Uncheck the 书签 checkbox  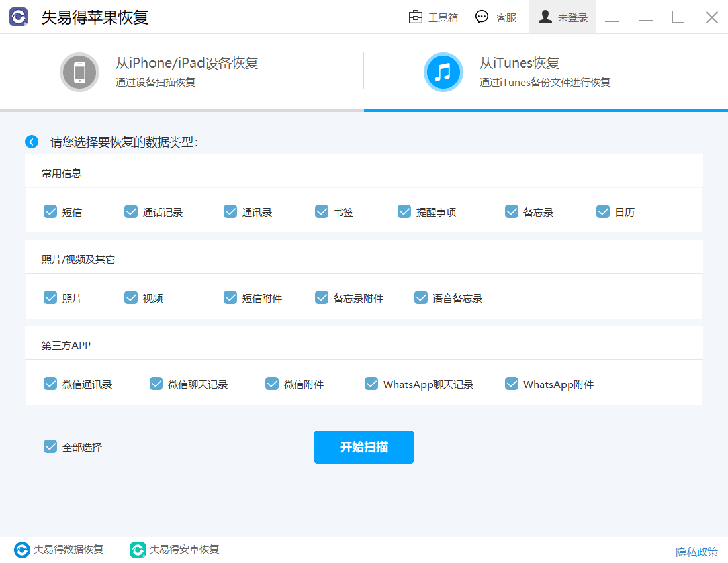point(322,211)
